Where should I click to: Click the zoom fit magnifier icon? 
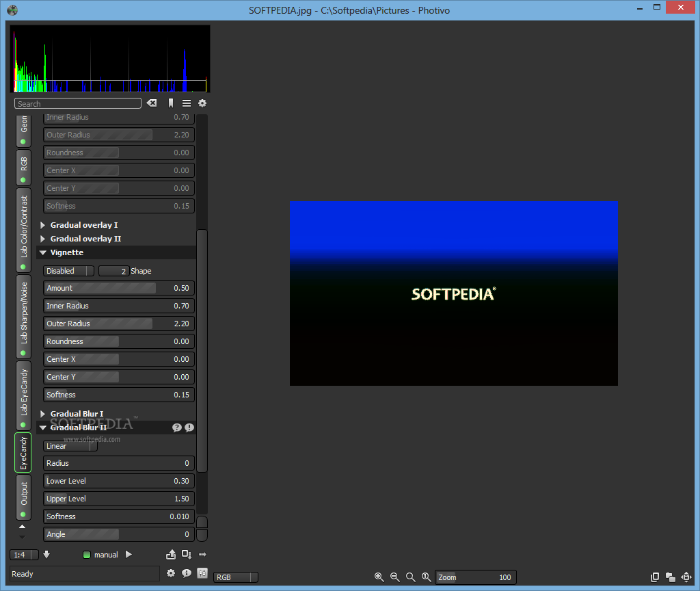point(410,577)
